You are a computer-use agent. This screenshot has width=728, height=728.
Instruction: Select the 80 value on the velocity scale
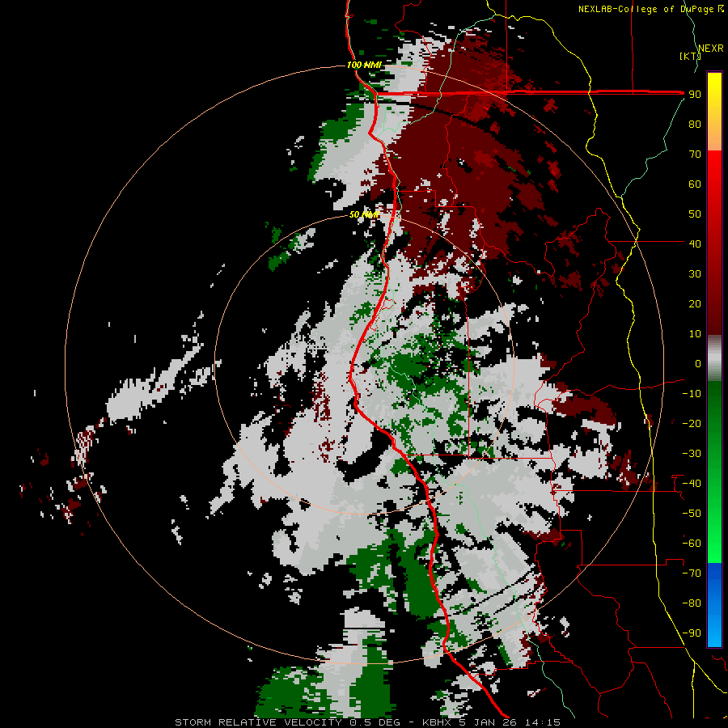695,124
